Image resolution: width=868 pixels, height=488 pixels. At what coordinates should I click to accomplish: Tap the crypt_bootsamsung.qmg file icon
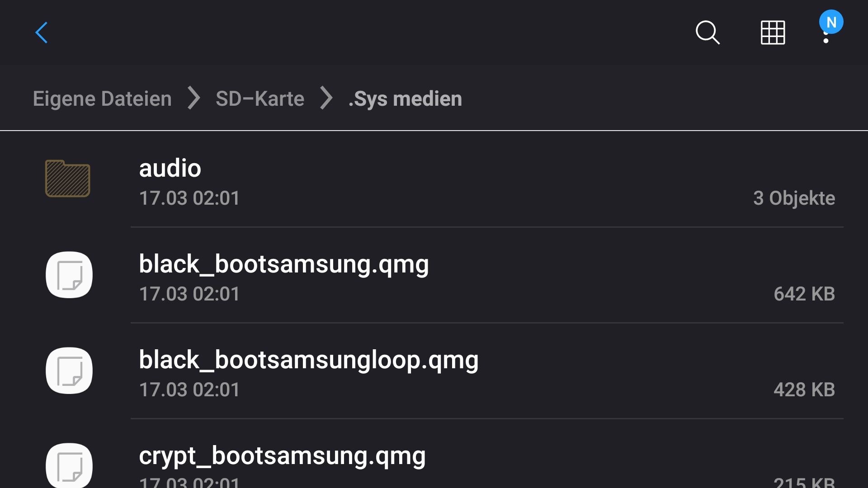coord(69,465)
